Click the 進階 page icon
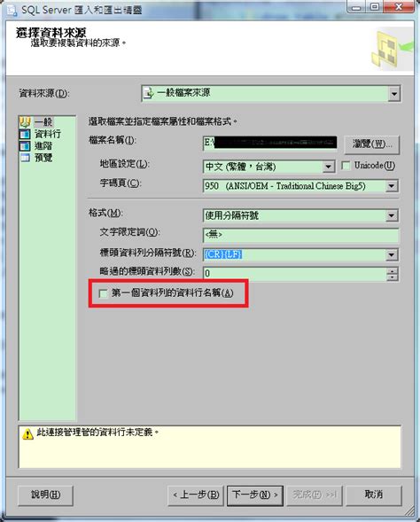420x522 pixels. pos(25,146)
